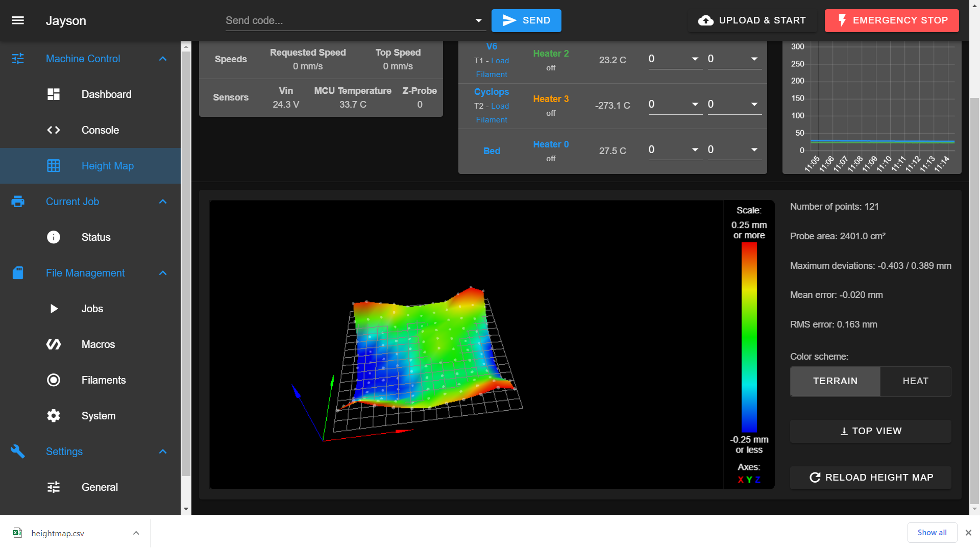
Task: Click the Dashboard grid icon
Action: (54, 94)
